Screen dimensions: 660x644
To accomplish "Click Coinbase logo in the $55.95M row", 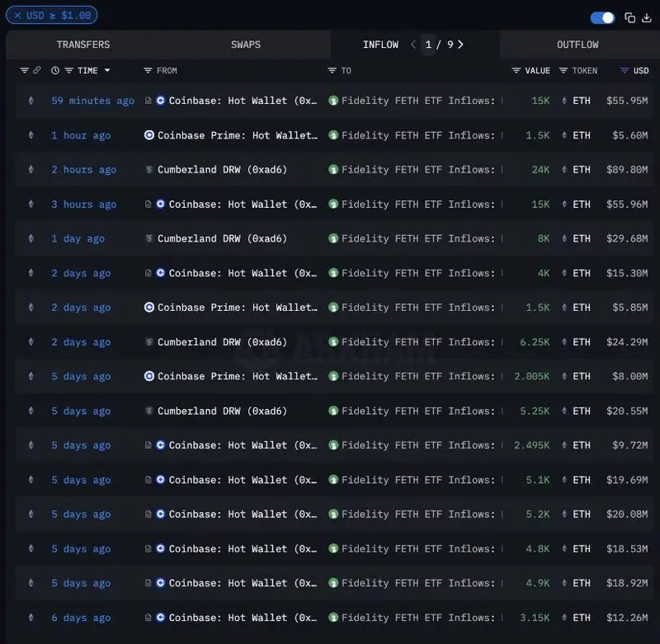I will pos(160,101).
